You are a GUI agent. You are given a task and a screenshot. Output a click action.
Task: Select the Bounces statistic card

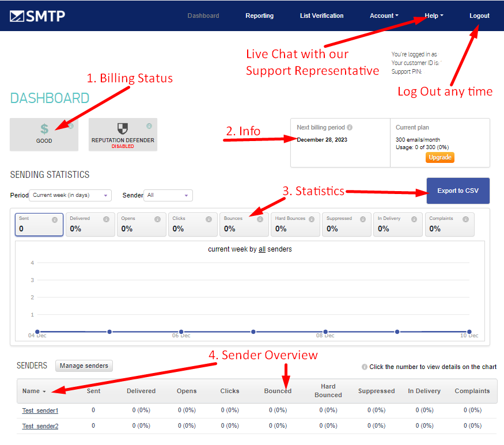(244, 225)
